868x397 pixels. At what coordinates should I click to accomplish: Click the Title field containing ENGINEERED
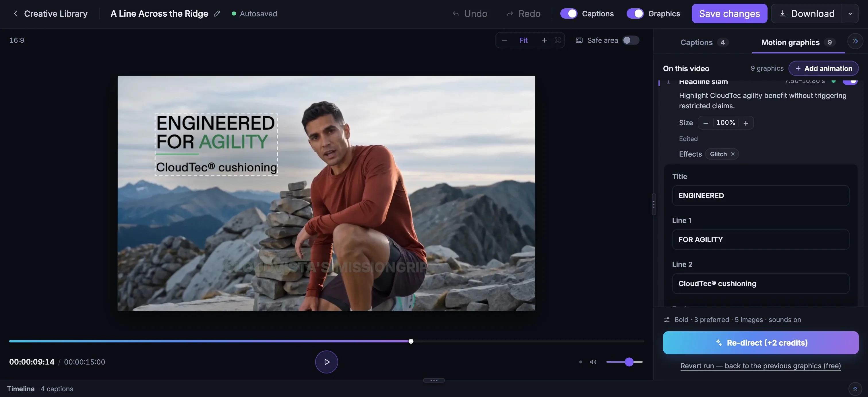761,196
